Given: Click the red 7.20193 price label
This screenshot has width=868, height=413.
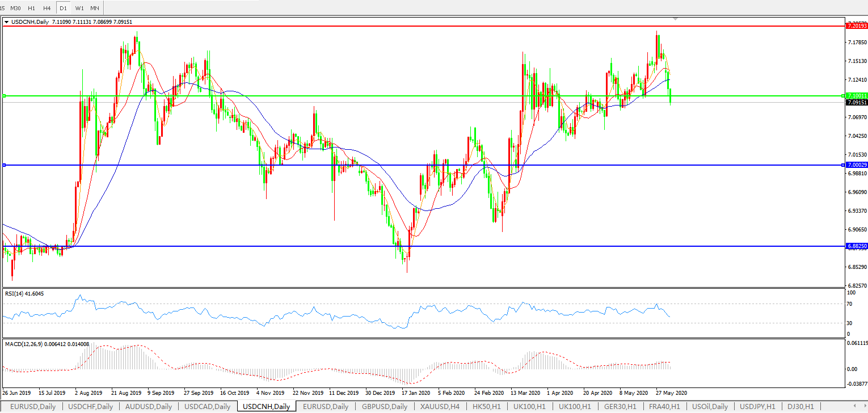Looking at the screenshot, I should pos(856,26).
